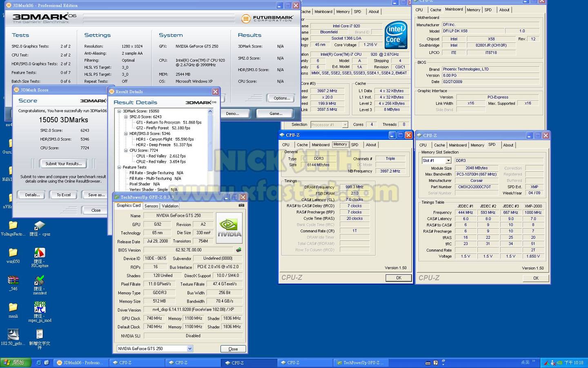Click Close button in GPU-Z window
The width and height of the screenshot is (588, 368).
tap(233, 349)
